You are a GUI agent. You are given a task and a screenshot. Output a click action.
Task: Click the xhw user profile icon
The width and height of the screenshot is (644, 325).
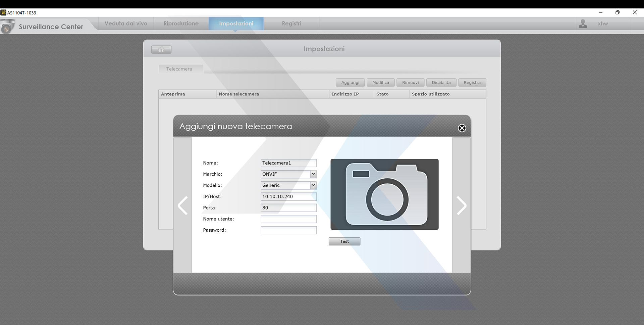[x=583, y=24]
